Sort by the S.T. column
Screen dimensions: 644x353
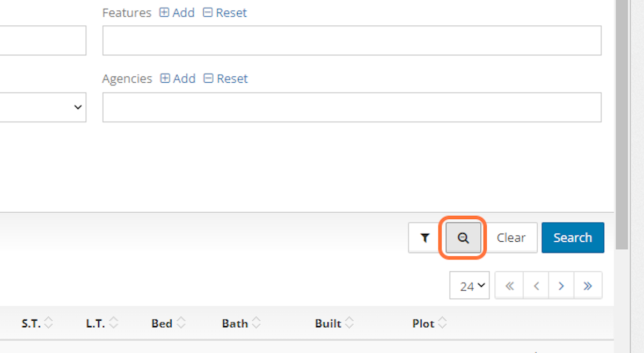click(x=37, y=323)
